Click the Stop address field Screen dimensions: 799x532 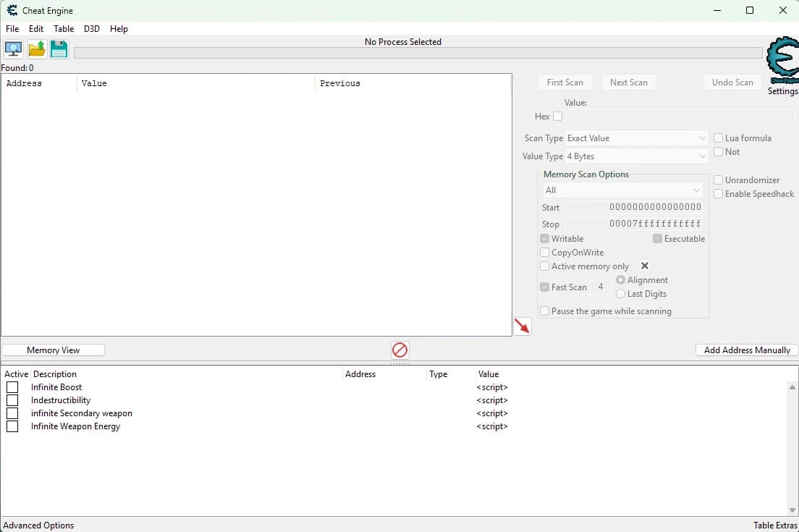tap(635, 224)
